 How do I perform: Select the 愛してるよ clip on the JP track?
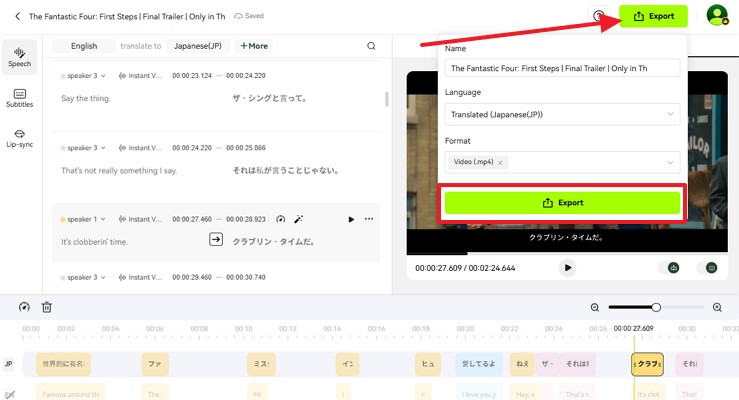tap(478, 364)
